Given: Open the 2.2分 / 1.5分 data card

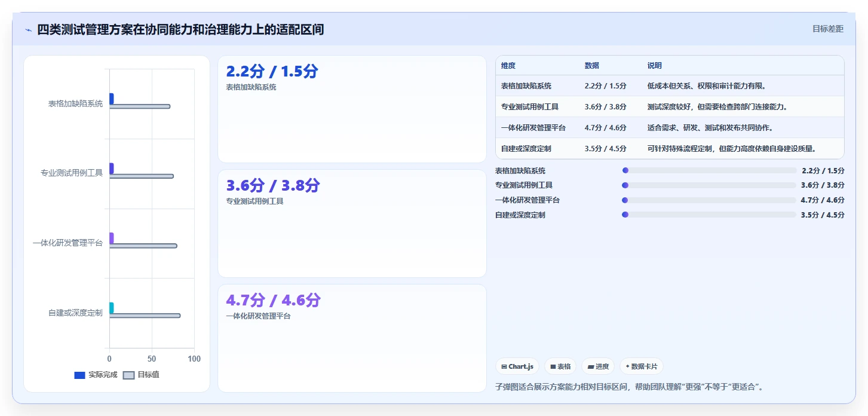Looking at the screenshot, I should pyautogui.click(x=352, y=109).
